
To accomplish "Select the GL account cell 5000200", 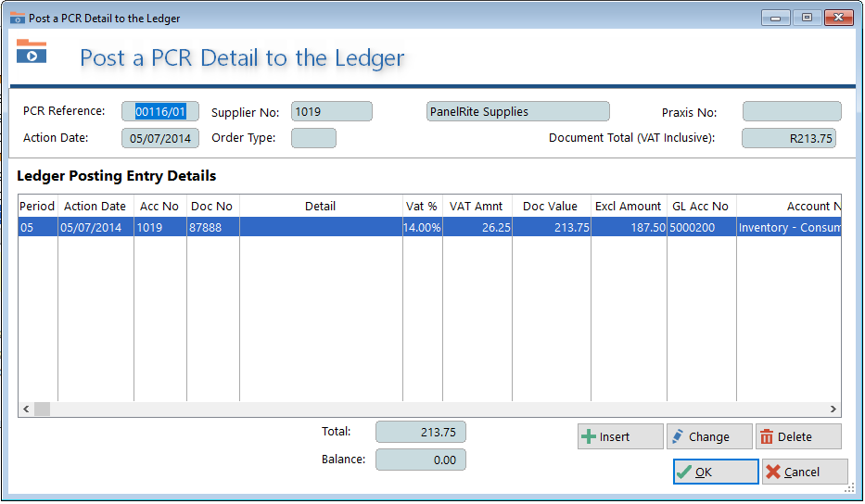I will click(701, 227).
